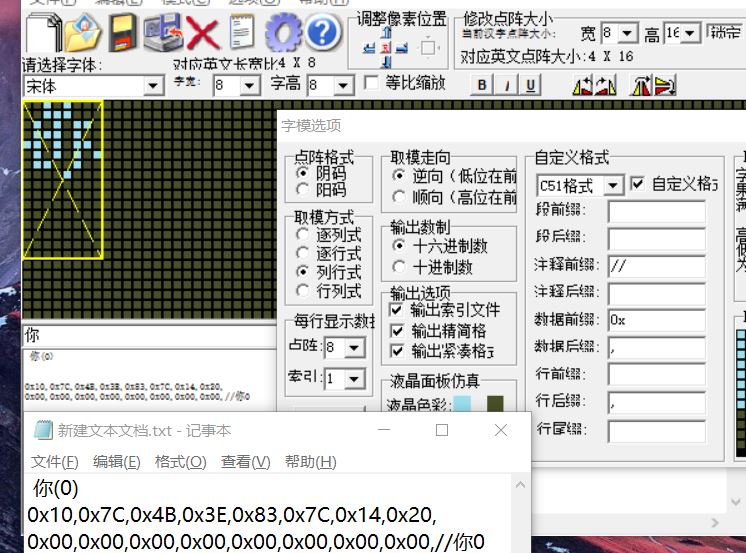Select 逐行式 extraction mode
Viewport: 746px width, 553px height.
[303, 253]
